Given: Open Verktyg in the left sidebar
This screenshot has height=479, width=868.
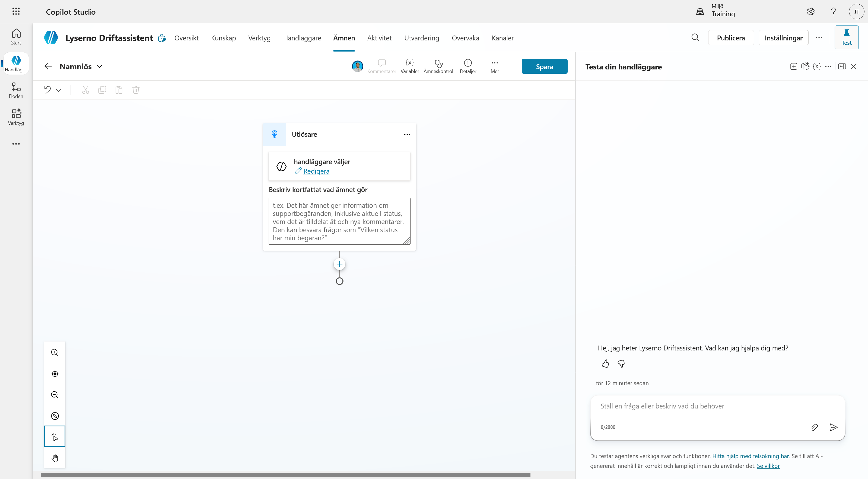Looking at the screenshot, I should pos(16,117).
